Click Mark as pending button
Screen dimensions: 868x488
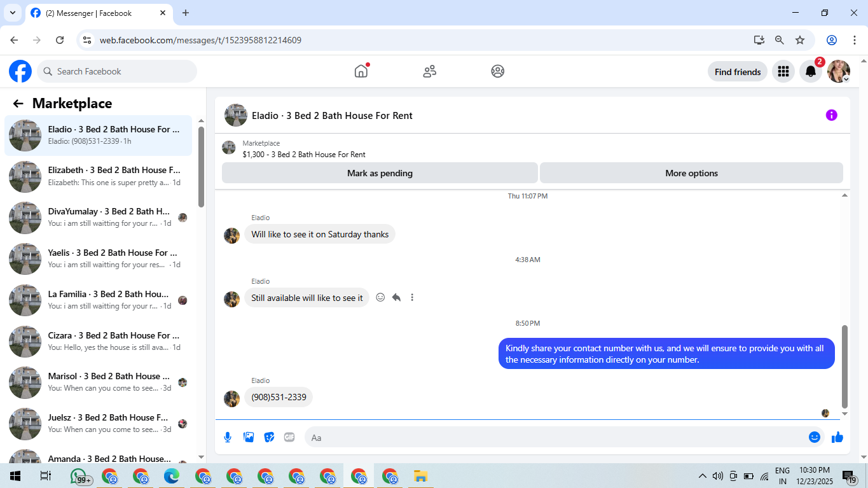click(380, 173)
